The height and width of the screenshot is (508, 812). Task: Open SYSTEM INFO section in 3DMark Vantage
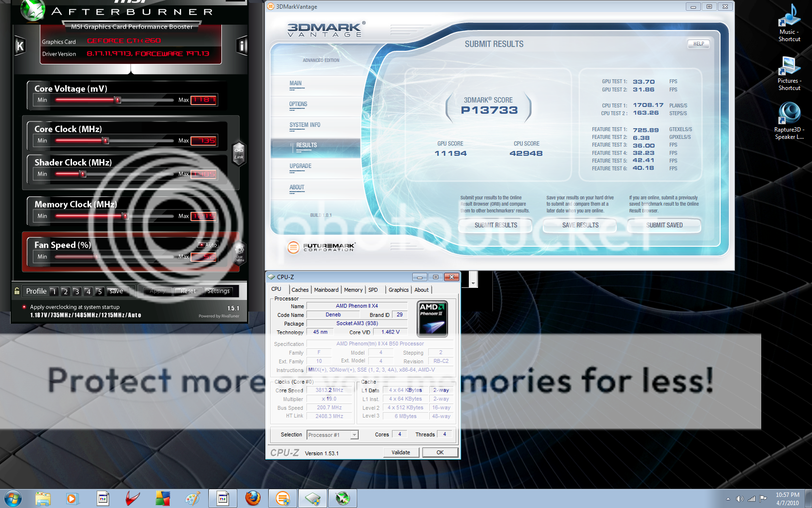[315, 127]
